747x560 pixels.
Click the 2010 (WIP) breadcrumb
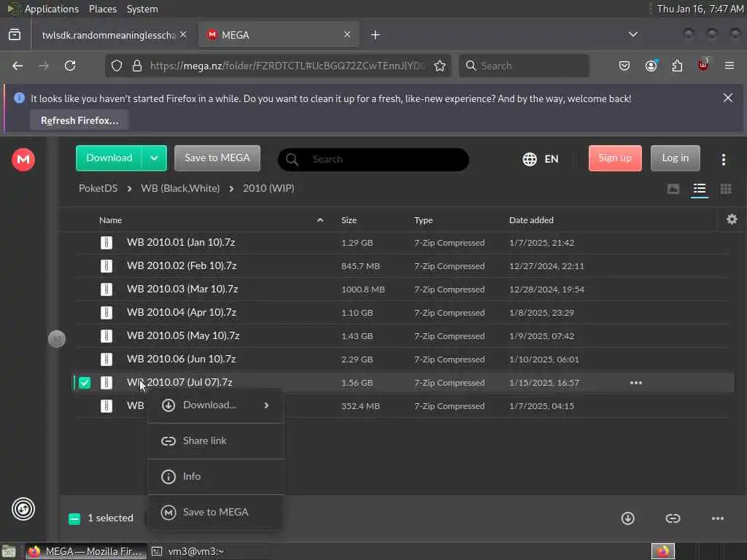(268, 188)
